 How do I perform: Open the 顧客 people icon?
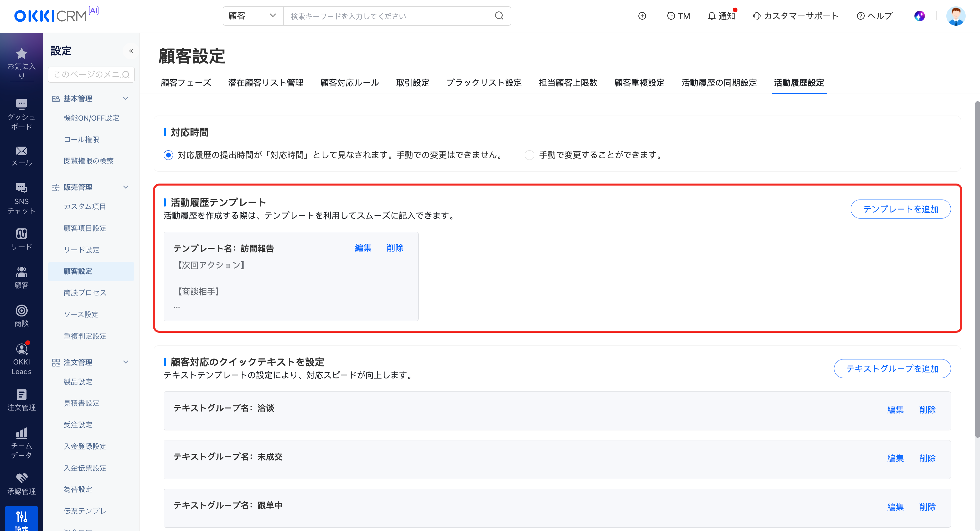[x=21, y=272]
